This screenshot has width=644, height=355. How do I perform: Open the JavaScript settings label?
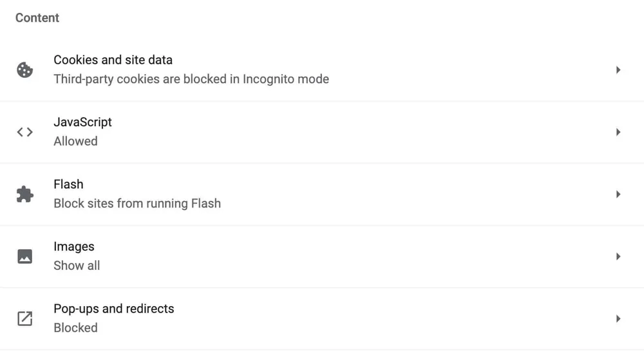click(82, 122)
